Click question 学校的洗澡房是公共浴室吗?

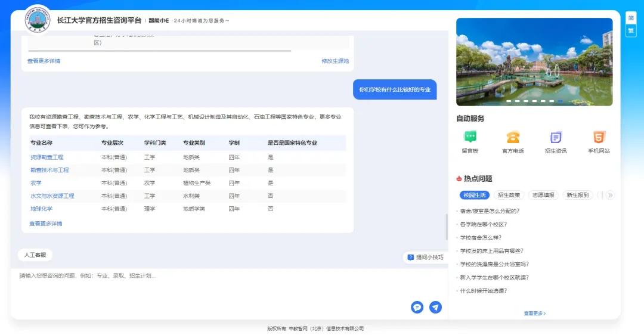pyautogui.click(x=494, y=264)
